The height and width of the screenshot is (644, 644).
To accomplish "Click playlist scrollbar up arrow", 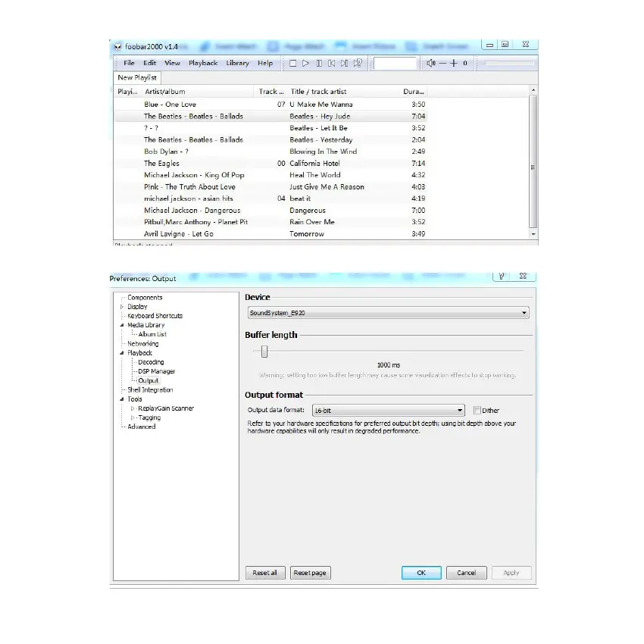I will click(x=533, y=90).
